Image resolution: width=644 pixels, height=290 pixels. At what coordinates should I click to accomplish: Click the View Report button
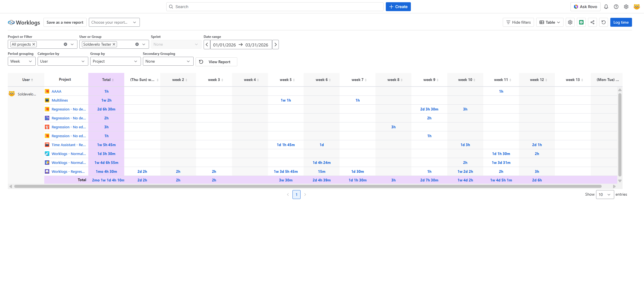(216, 62)
